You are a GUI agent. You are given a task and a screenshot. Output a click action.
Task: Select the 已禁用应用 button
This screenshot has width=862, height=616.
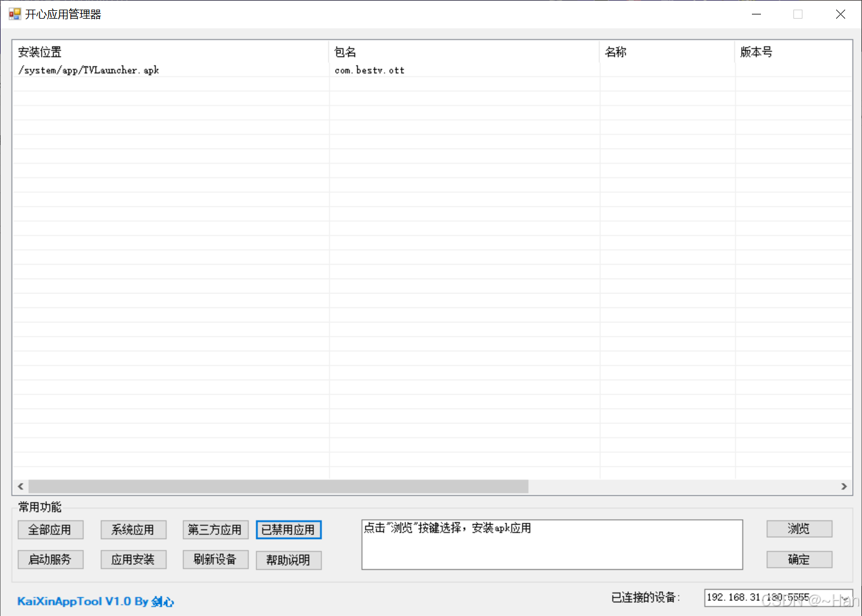(x=289, y=529)
